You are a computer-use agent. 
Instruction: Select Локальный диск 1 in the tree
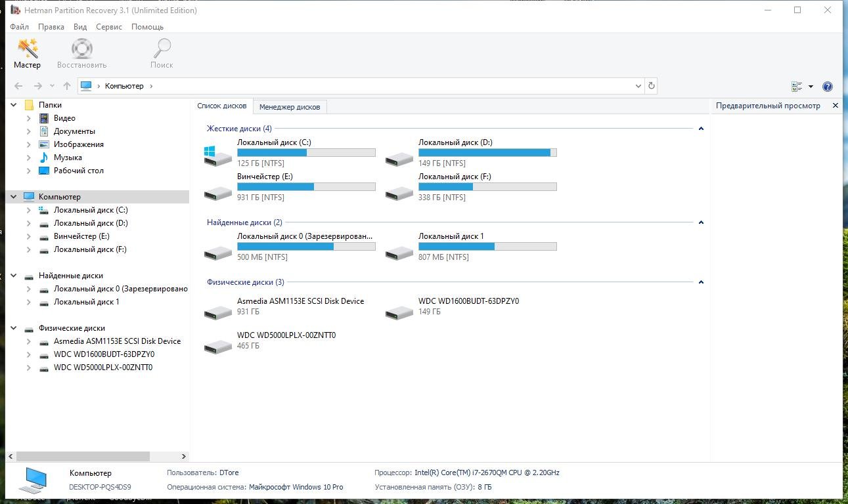[x=86, y=302]
